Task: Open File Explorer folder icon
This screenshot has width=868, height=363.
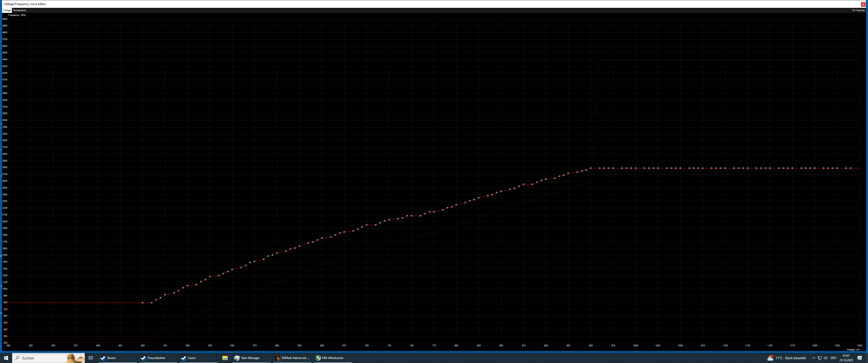Action: [225, 358]
